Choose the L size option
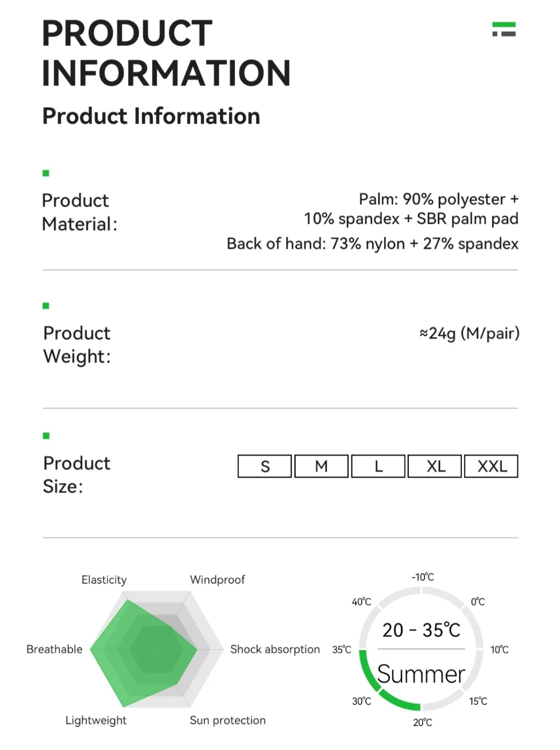 [378, 466]
